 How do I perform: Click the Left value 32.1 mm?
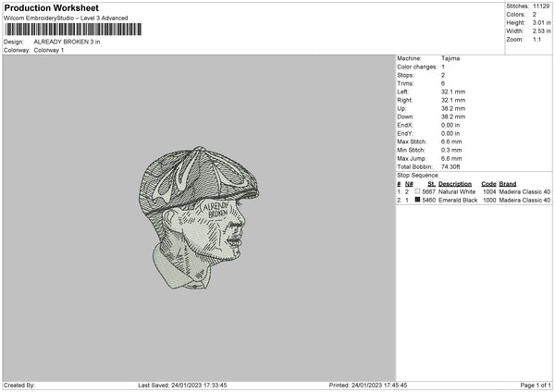[x=453, y=92]
